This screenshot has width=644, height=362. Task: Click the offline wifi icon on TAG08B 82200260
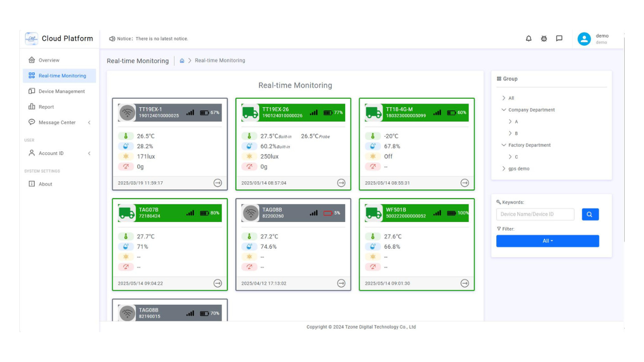coord(251,213)
